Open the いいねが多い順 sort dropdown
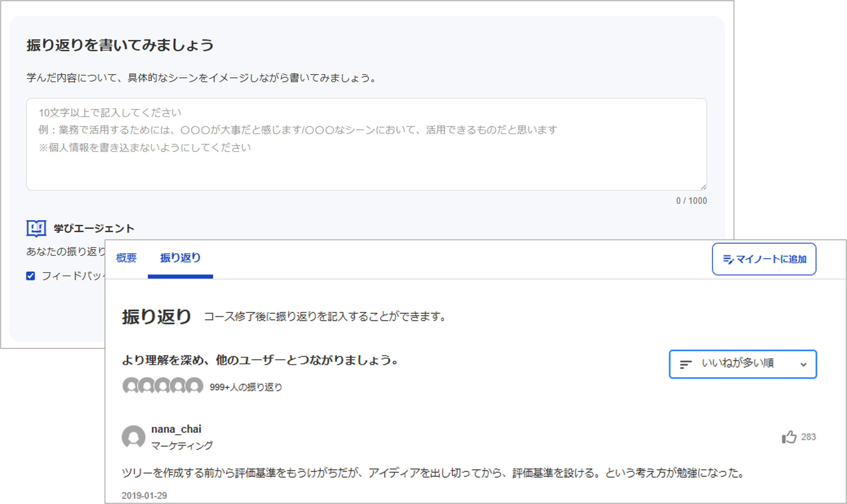This screenshot has height=504, width=847. [x=743, y=364]
